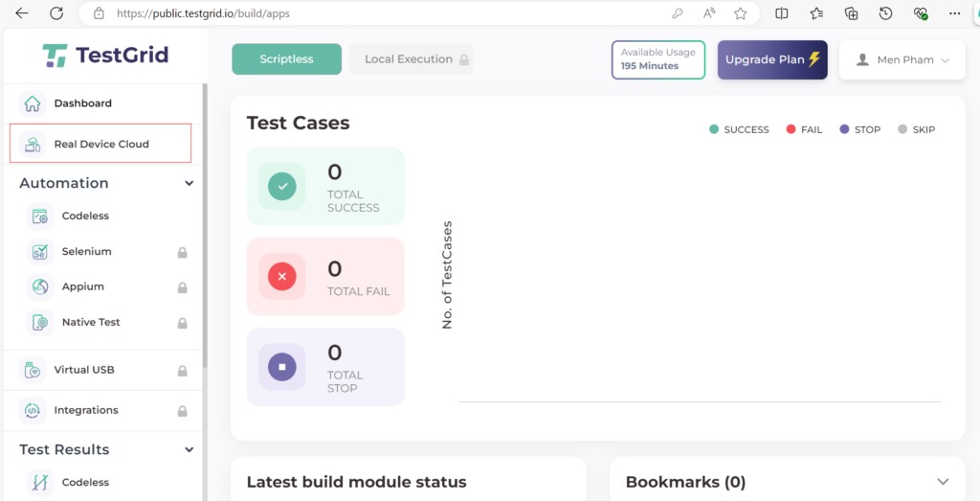Select the Integrations icon
The height and width of the screenshot is (501, 980).
[33, 410]
